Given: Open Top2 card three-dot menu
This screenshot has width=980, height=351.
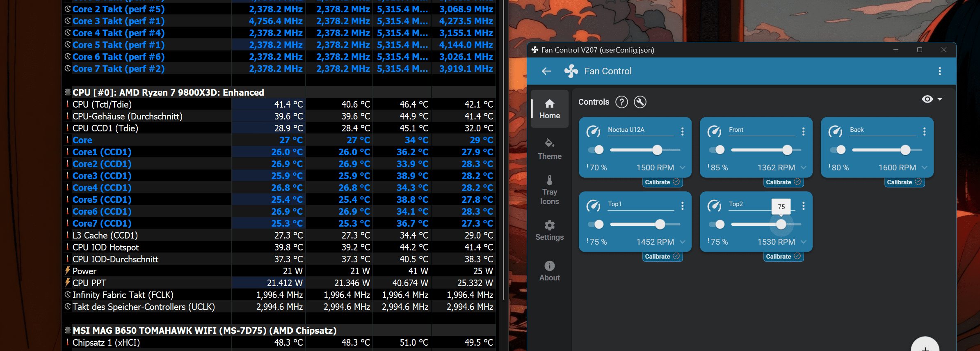Looking at the screenshot, I should pyautogui.click(x=803, y=206).
